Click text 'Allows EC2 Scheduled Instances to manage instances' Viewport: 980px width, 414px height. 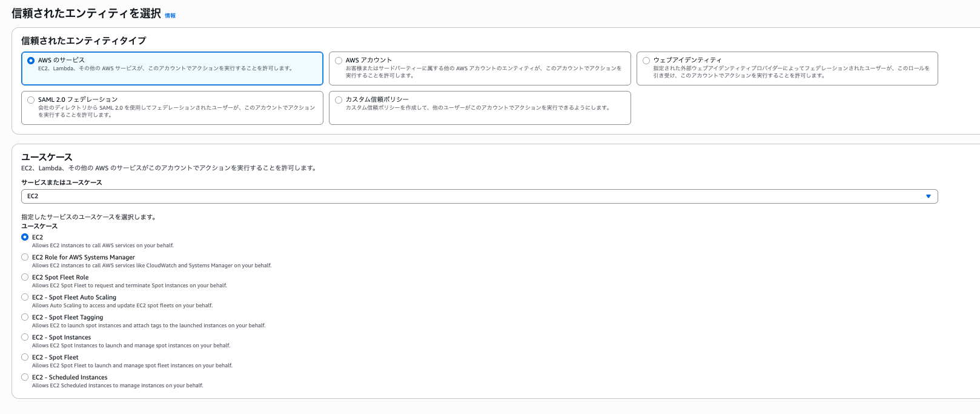tap(98, 386)
